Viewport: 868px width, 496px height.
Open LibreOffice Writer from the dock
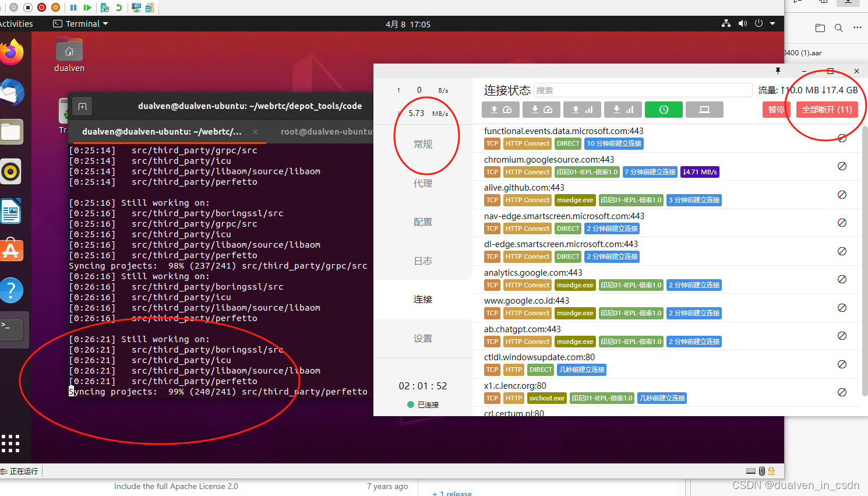11,211
